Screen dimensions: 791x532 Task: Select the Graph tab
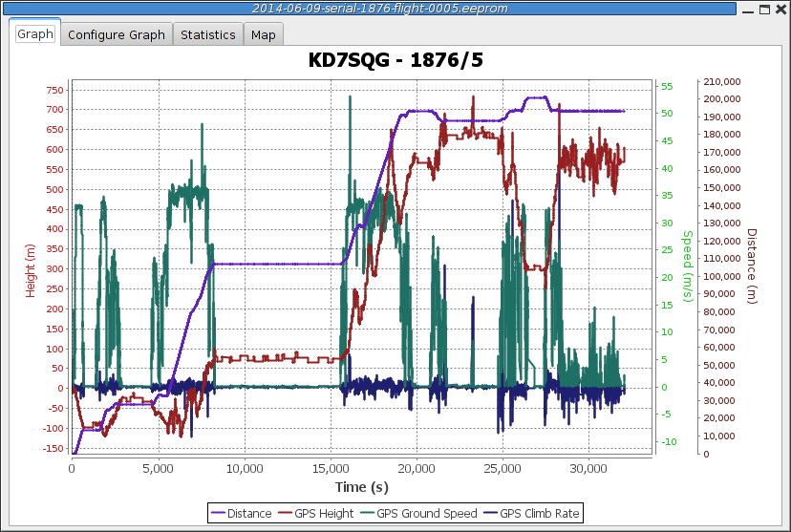point(34,33)
